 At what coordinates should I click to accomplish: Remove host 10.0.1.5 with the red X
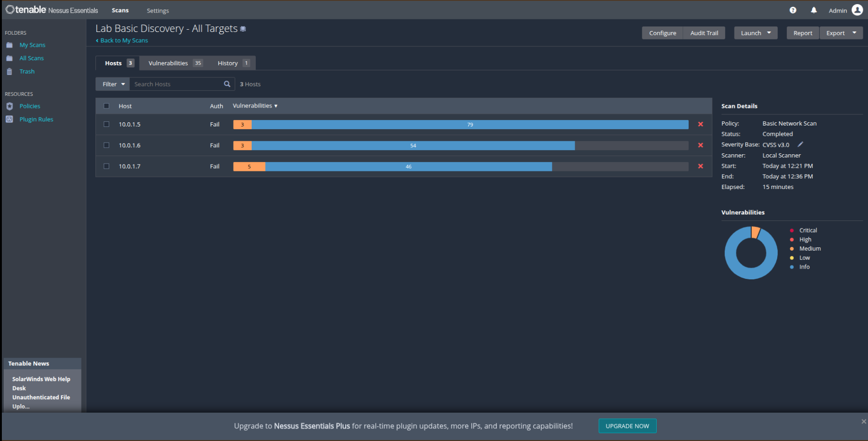coord(700,124)
